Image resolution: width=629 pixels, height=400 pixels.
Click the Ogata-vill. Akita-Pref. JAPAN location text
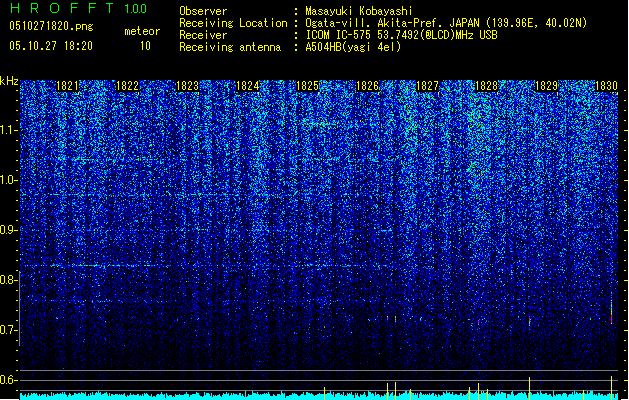click(446, 23)
